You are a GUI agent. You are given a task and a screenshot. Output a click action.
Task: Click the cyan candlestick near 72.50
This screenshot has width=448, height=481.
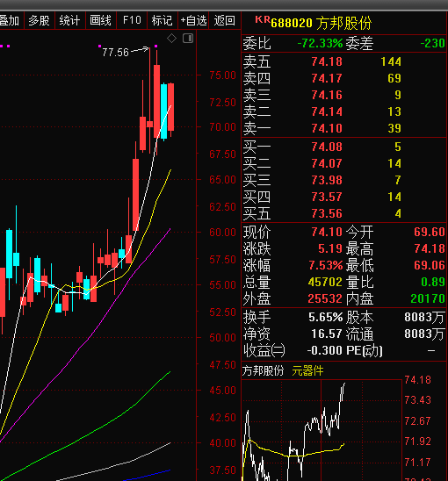point(164,111)
